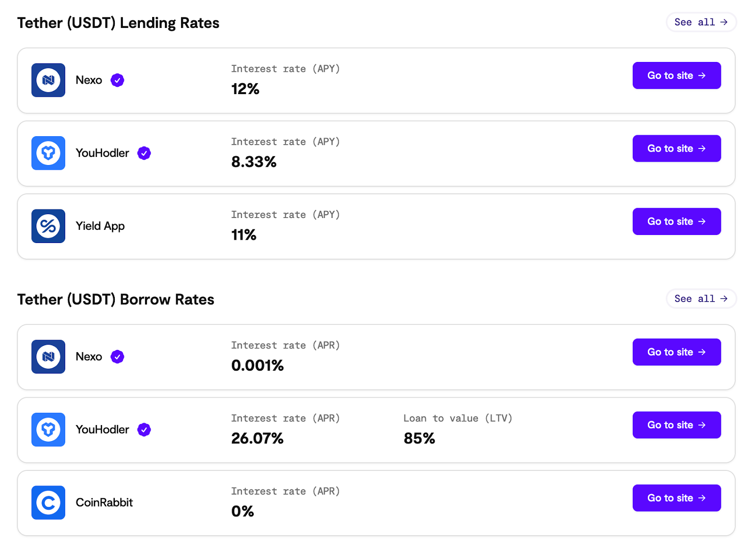Screen dimensions: 756x548
Task: Click YouHodler's verified badge in Lending Rates
Action: 144,153
